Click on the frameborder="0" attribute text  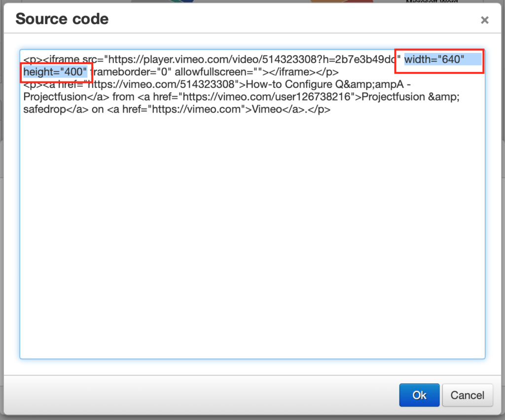[131, 72]
